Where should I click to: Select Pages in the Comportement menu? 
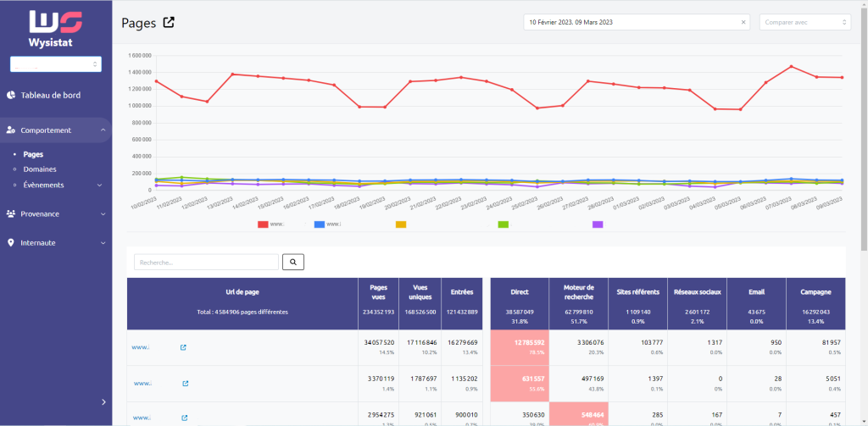pos(33,155)
